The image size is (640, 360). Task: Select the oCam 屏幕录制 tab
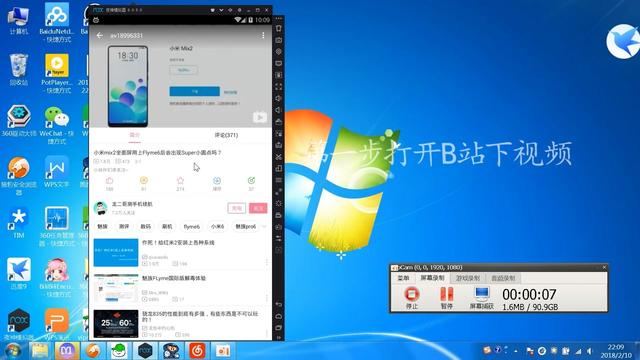[x=432, y=278]
